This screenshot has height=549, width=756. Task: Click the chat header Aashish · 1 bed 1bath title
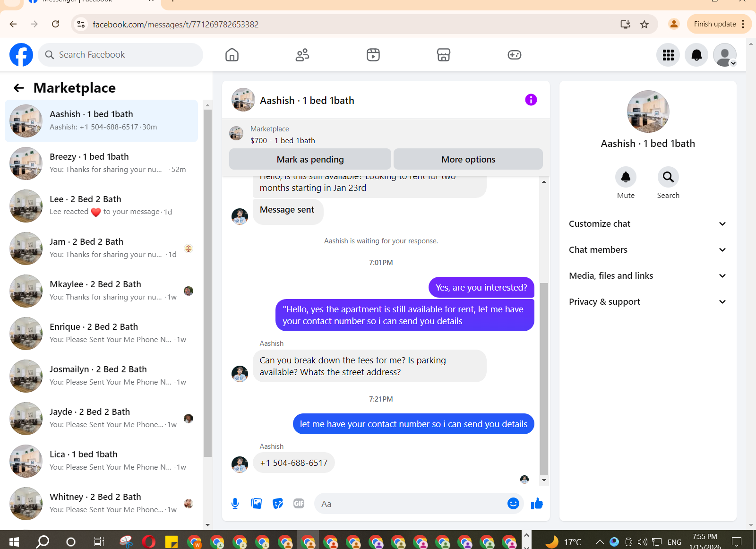(x=307, y=101)
